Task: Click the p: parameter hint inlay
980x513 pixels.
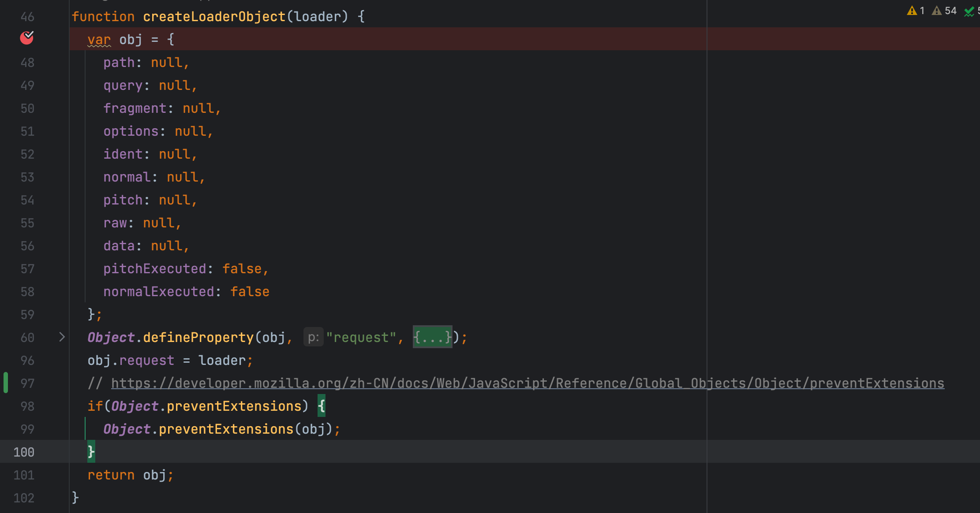Action: [x=313, y=338]
